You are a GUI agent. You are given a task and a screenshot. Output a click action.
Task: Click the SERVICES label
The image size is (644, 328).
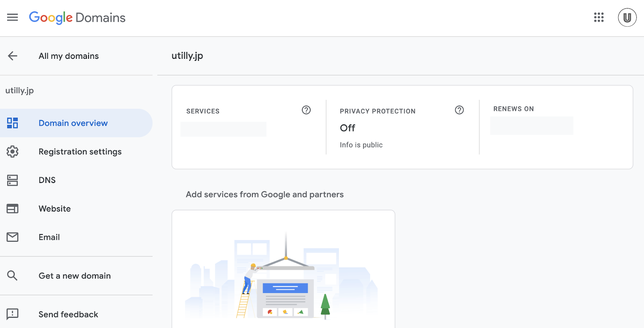203,111
